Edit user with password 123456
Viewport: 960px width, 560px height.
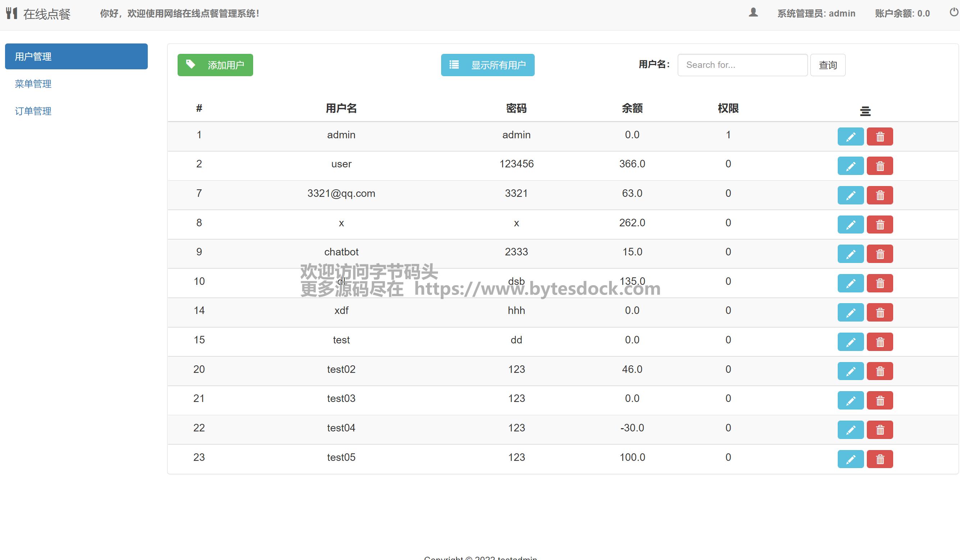click(850, 166)
